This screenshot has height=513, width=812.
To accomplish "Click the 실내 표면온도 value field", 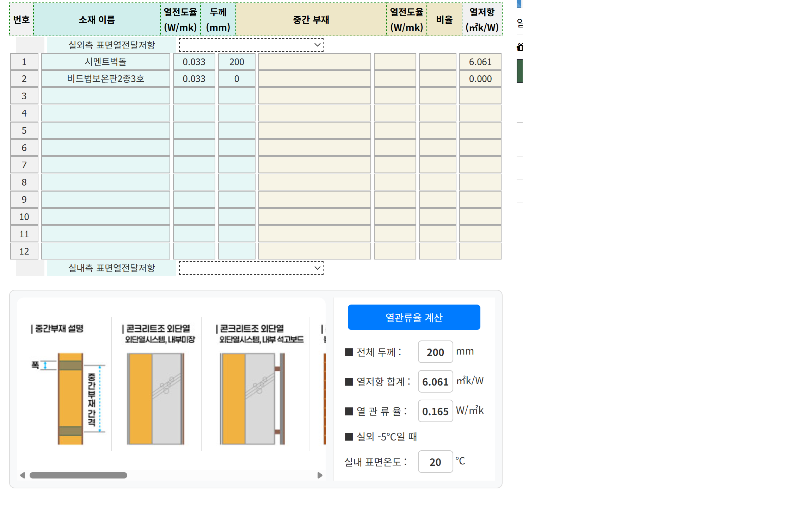I will pyautogui.click(x=435, y=462).
